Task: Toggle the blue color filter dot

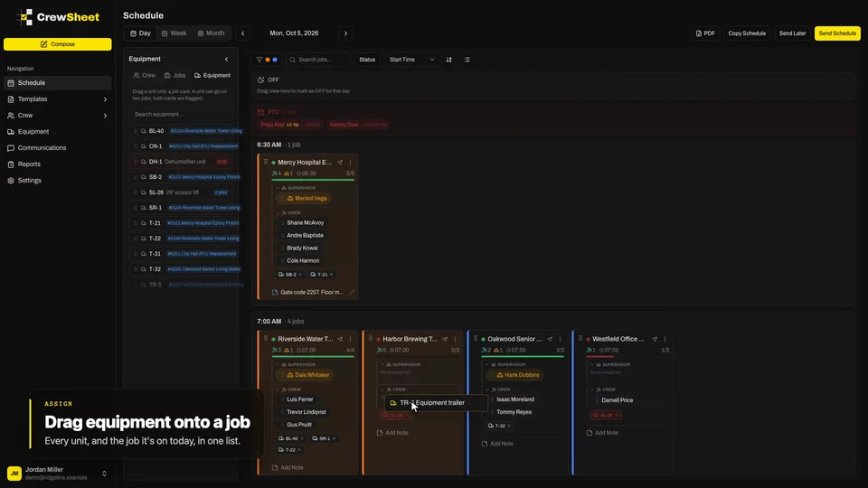Action: pos(275,60)
